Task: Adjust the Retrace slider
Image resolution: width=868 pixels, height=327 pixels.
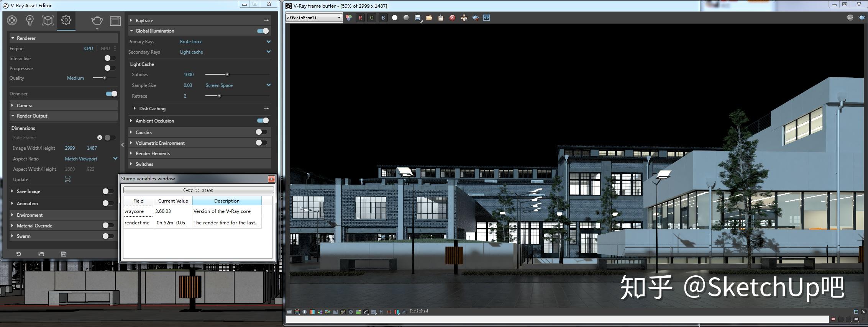Action: click(237, 96)
